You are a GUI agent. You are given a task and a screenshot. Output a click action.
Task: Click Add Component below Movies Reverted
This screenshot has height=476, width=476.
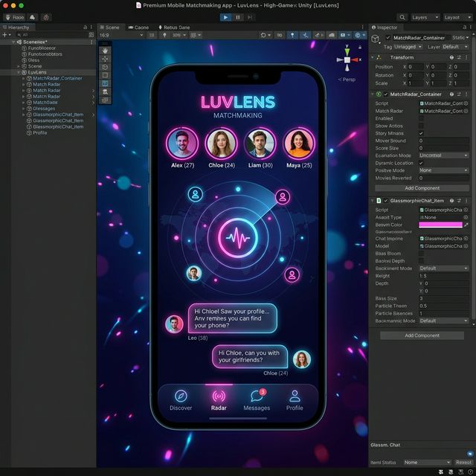[x=422, y=188]
